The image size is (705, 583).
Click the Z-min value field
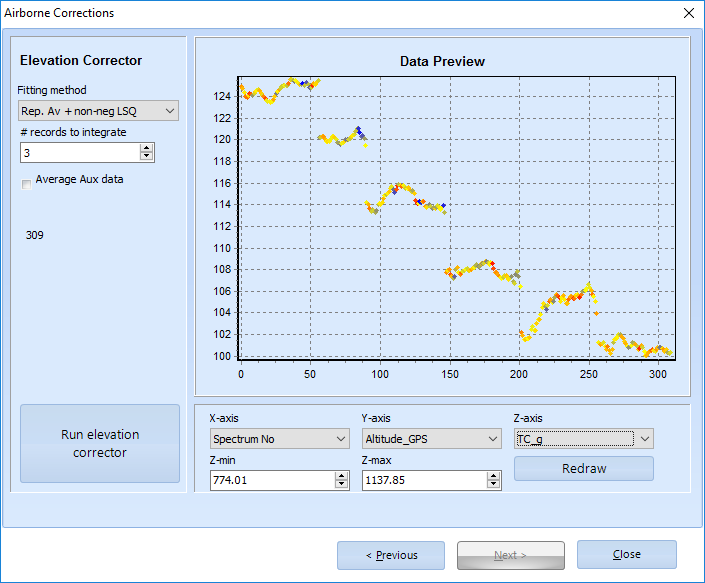click(x=271, y=480)
